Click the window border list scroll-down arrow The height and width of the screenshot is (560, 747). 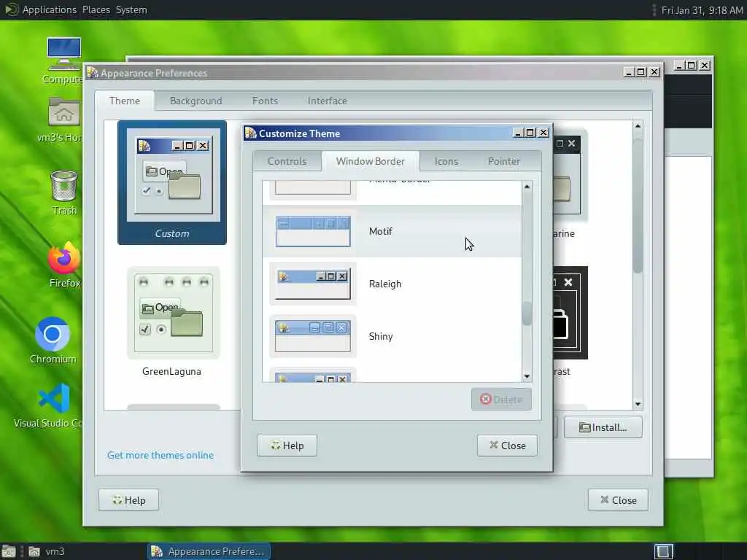pos(527,376)
